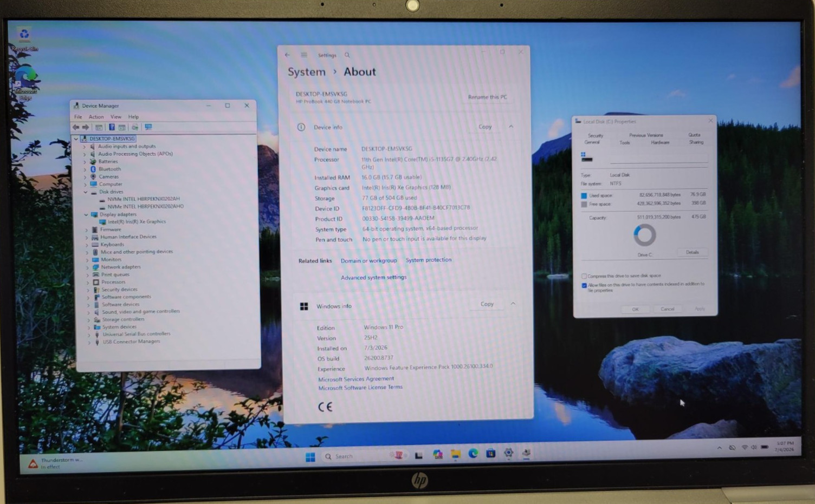Click the Wi-Fi icon in system tray

745,448
